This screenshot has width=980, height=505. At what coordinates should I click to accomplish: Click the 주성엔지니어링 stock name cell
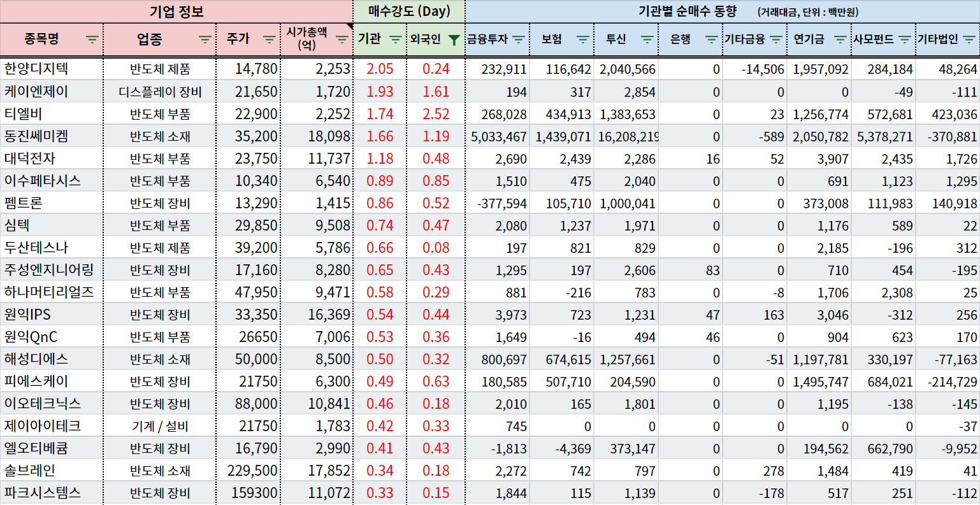click(x=52, y=269)
